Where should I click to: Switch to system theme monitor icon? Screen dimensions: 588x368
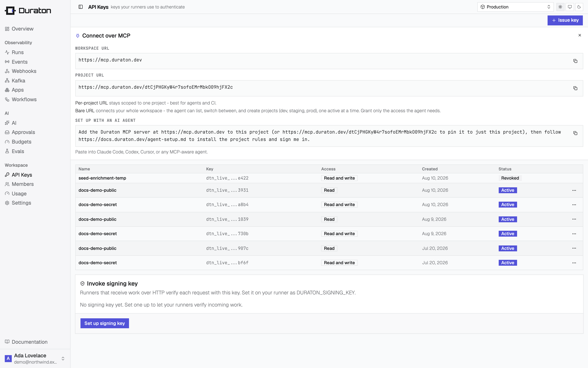tap(570, 7)
